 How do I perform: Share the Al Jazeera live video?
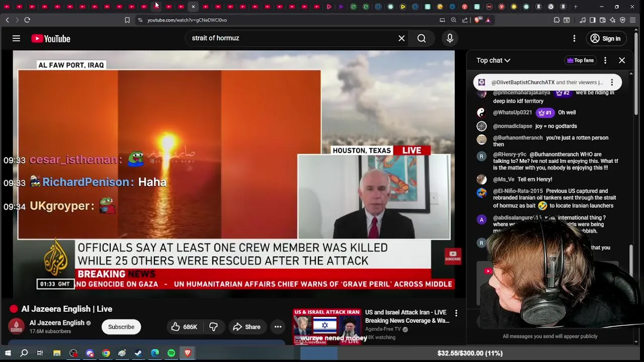pos(247,327)
